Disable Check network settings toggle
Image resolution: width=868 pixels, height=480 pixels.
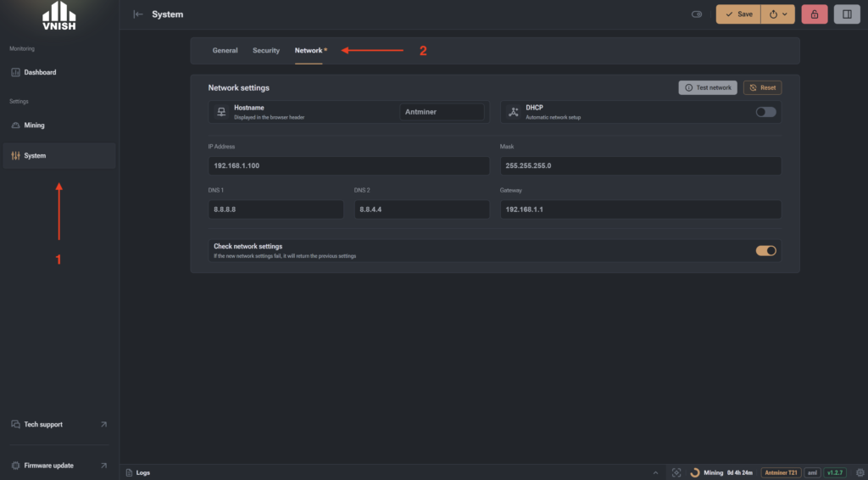[x=766, y=251]
